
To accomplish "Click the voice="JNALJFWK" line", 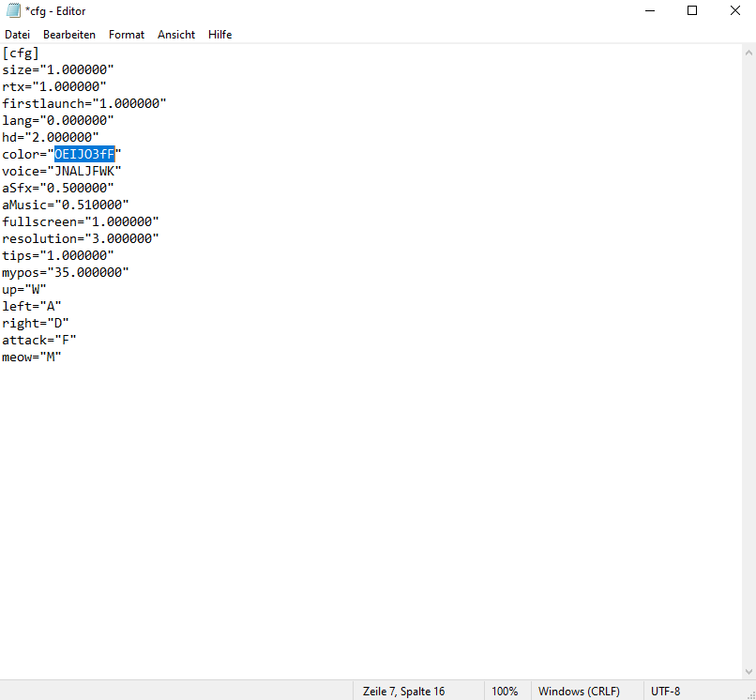I will tap(62, 172).
